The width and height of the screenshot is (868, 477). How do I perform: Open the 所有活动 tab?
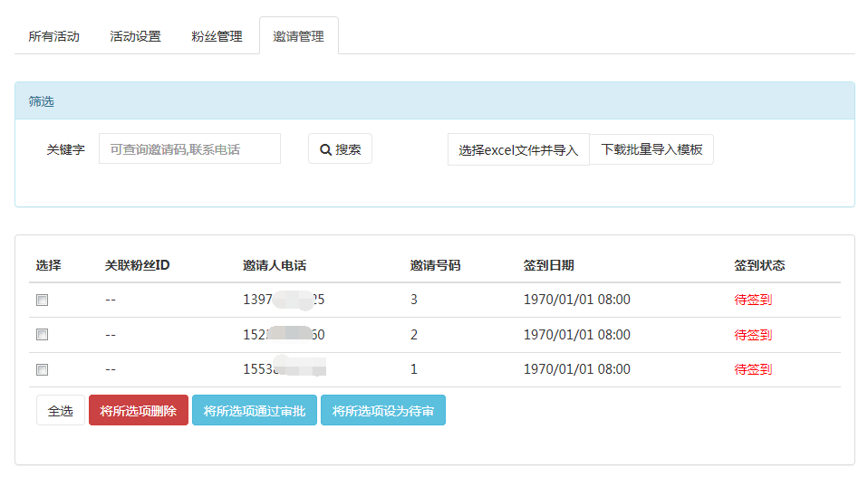pos(54,37)
